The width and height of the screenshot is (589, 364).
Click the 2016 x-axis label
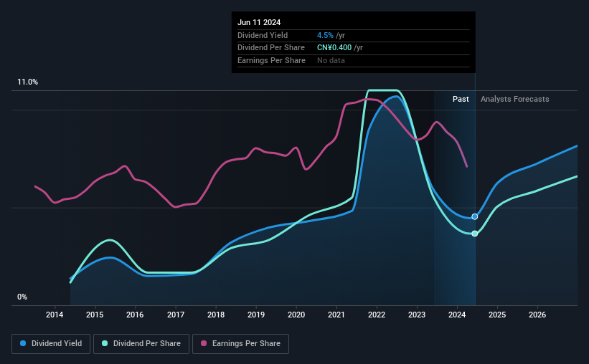[x=135, y=315]
